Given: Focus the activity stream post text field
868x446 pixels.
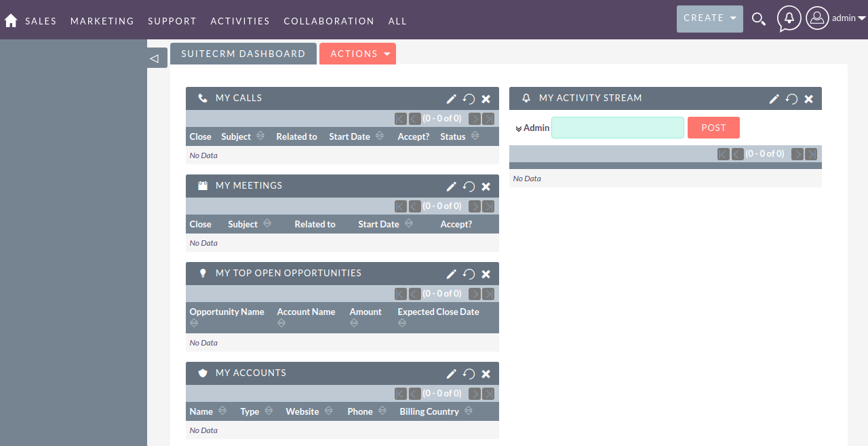Looking at the screenshot, I should pos(618,128).
